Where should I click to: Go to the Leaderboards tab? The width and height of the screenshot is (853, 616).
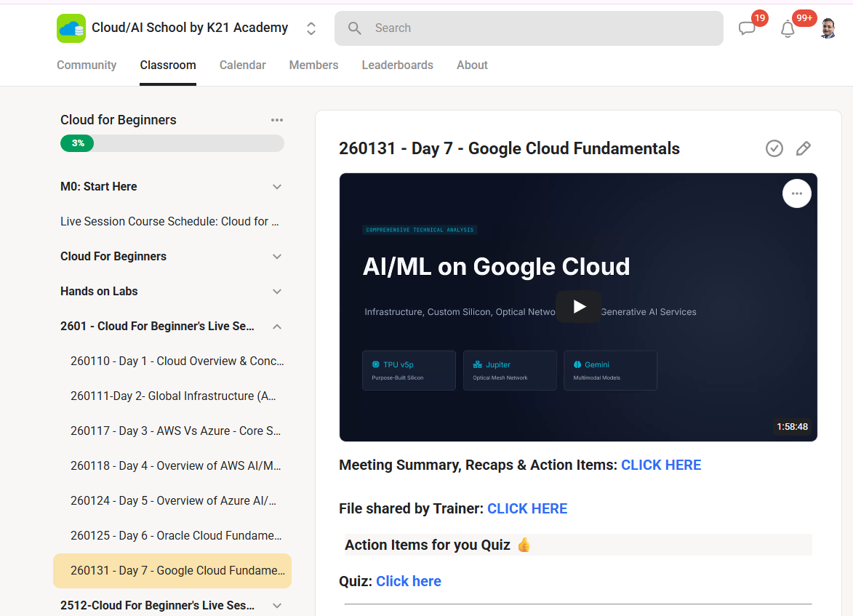pos(397,65)
